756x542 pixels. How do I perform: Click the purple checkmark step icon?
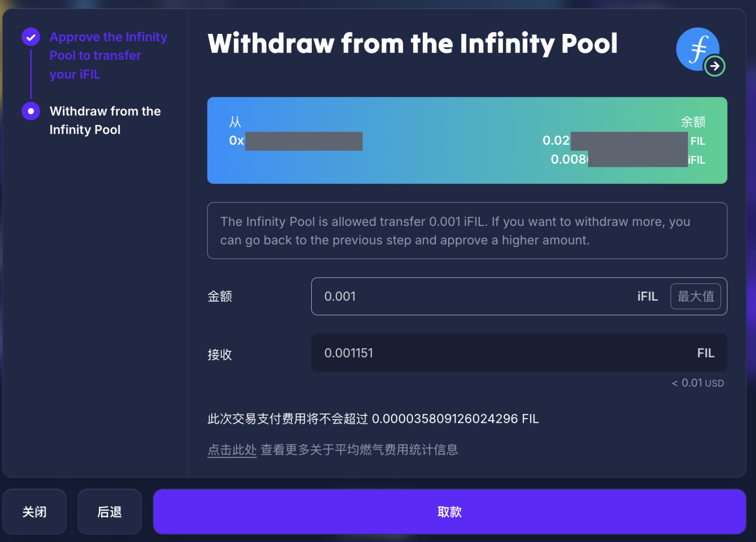[x=31, y=37]
